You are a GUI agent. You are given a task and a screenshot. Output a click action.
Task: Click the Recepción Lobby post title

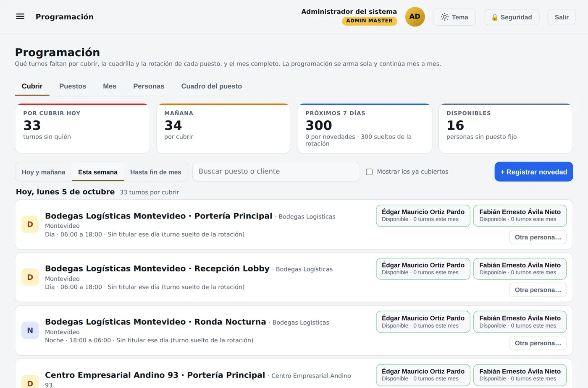(157, 268)
